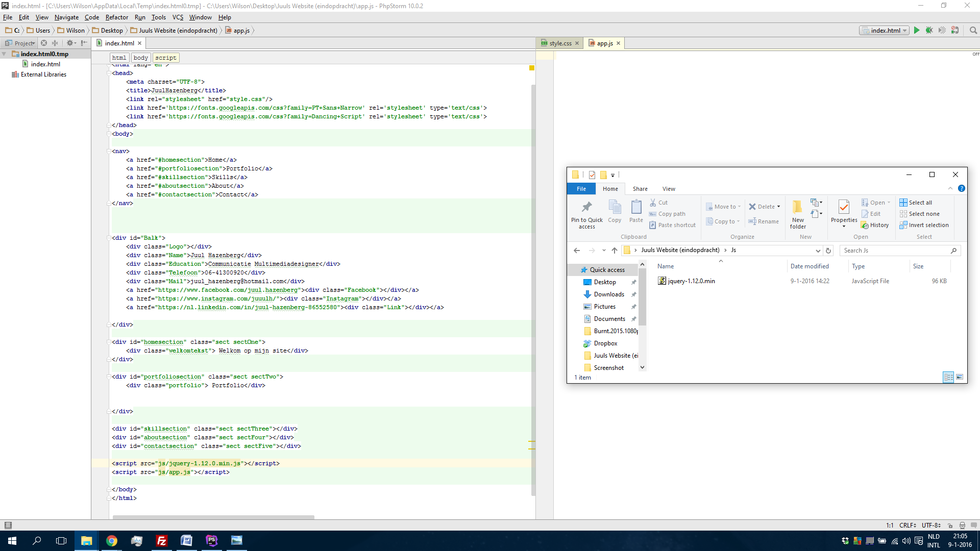Hide the Project tool window
This screenshot has height=551, width=980.
point(84,43)
